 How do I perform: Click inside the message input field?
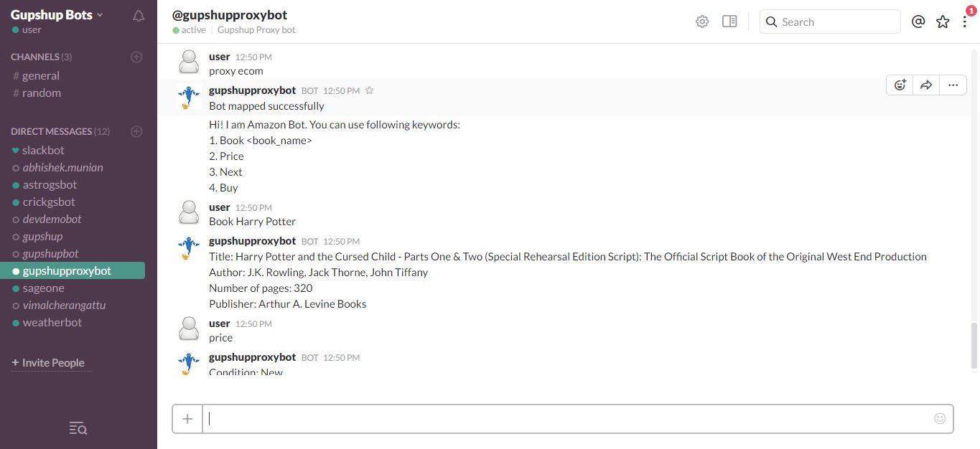click(x=503, y=418)
